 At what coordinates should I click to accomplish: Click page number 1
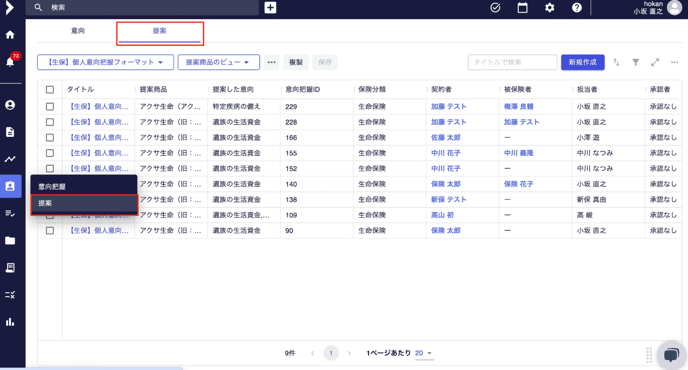pyautogui.click(x=331, y=353)
